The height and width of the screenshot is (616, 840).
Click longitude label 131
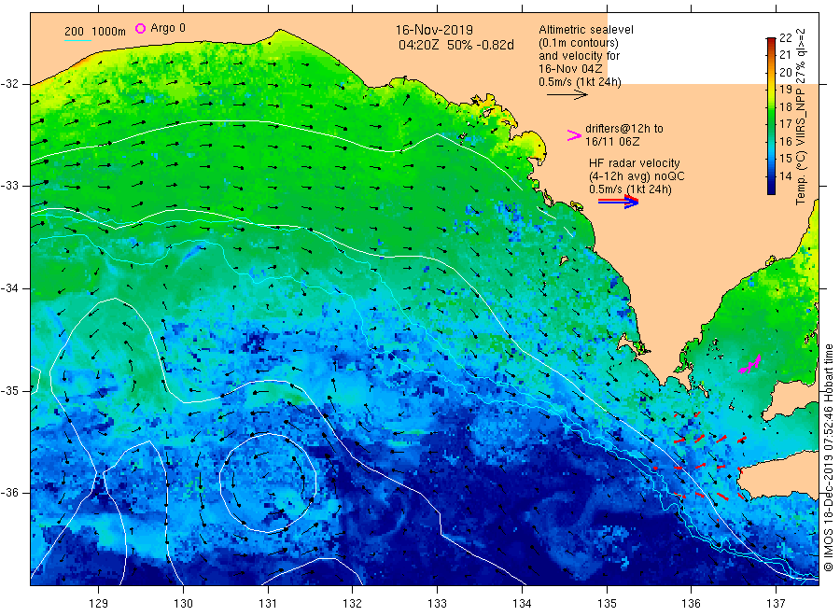[268, 604]
